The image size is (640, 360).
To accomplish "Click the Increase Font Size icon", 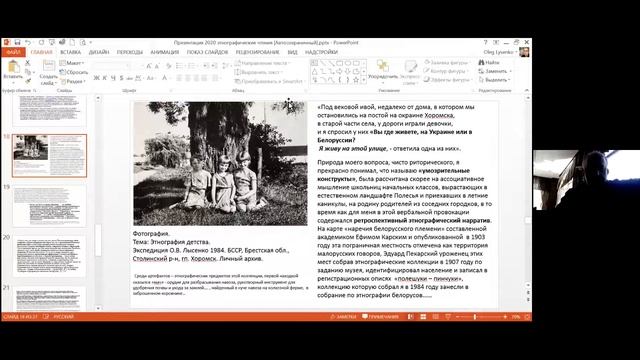I will point(149,66).
